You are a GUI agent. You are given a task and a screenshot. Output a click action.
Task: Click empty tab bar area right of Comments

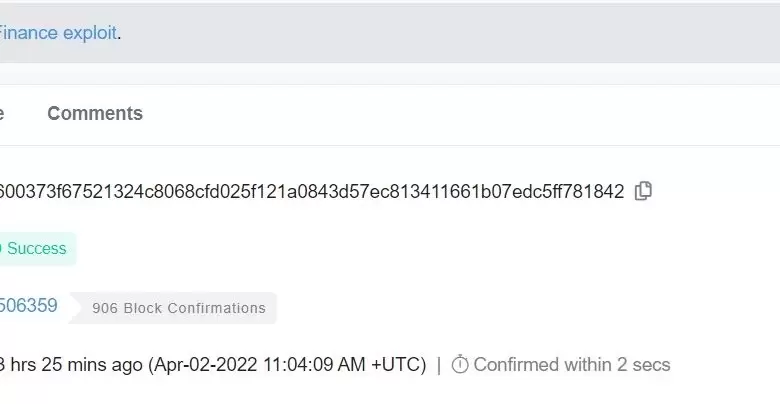point(450,114)
